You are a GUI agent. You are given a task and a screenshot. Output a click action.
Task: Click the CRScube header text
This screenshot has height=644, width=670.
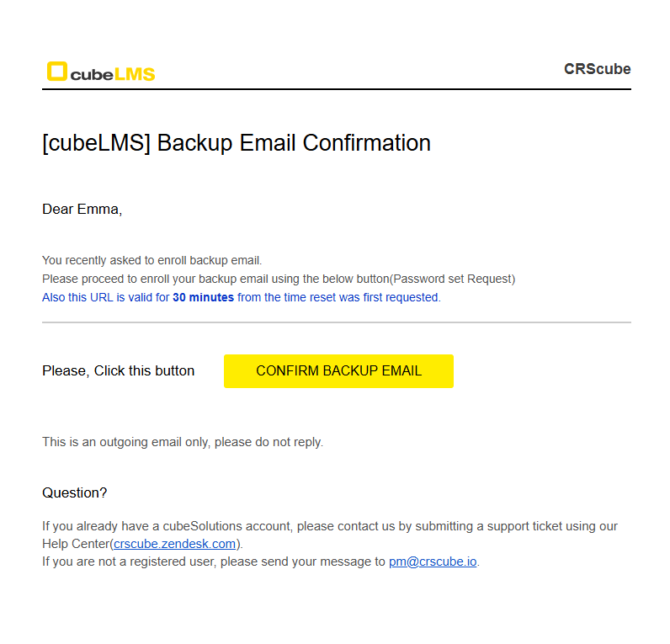click(597, 69)
